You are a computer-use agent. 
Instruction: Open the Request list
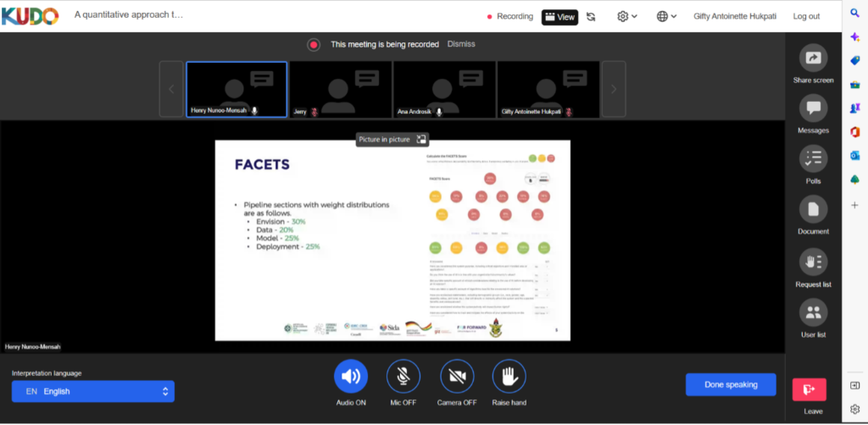[813, 261]
